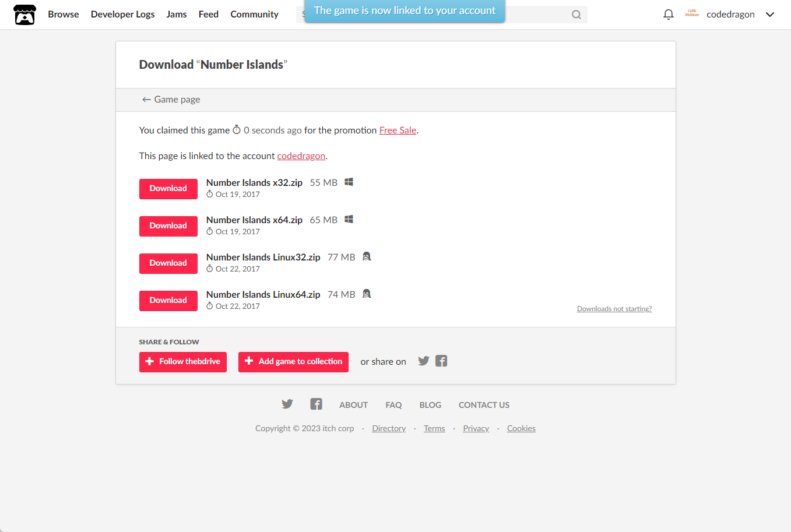Download Number Islands x32.zip
The image size is (791, 532).
(x=168, y=189)
